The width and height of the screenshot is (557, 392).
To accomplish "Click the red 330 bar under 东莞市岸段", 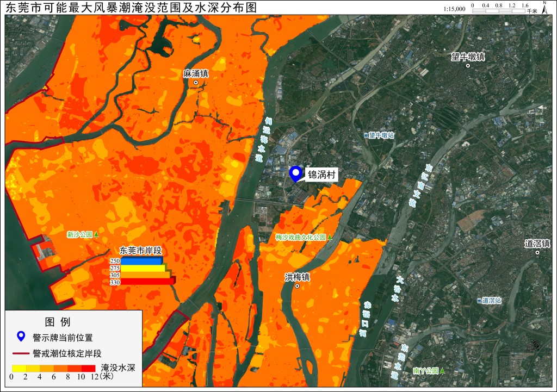I will 148,282.
